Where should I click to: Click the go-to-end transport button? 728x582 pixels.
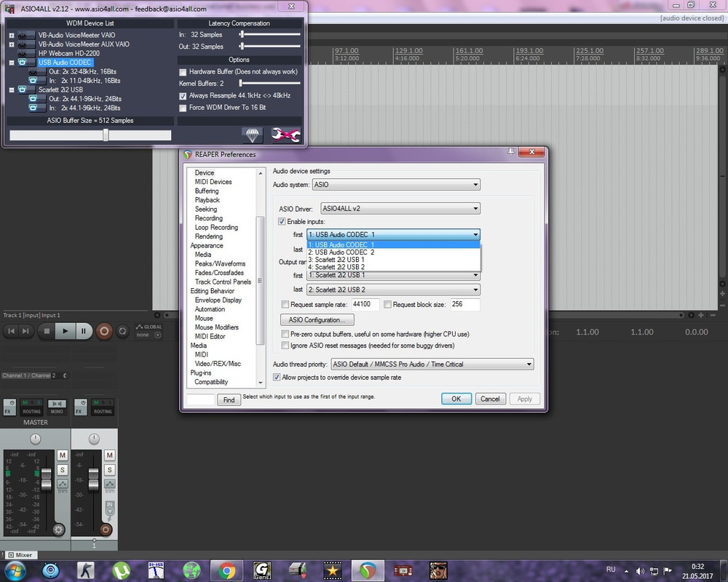[26, 331]
